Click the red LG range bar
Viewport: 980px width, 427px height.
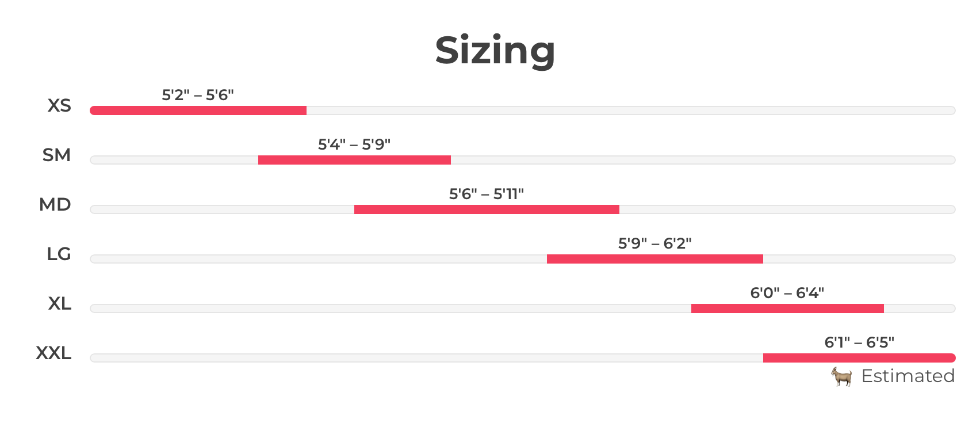coord(654,259)
